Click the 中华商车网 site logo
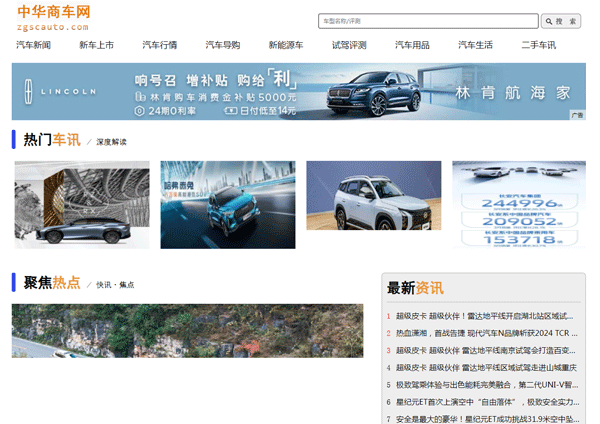 (53, 18)
